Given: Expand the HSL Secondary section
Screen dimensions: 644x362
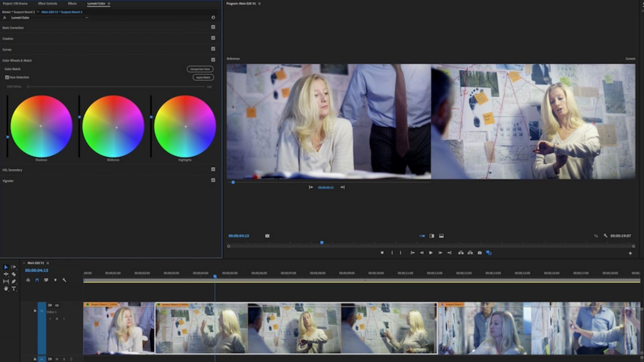Looking at the screenshot, I should tap(12, 170).
